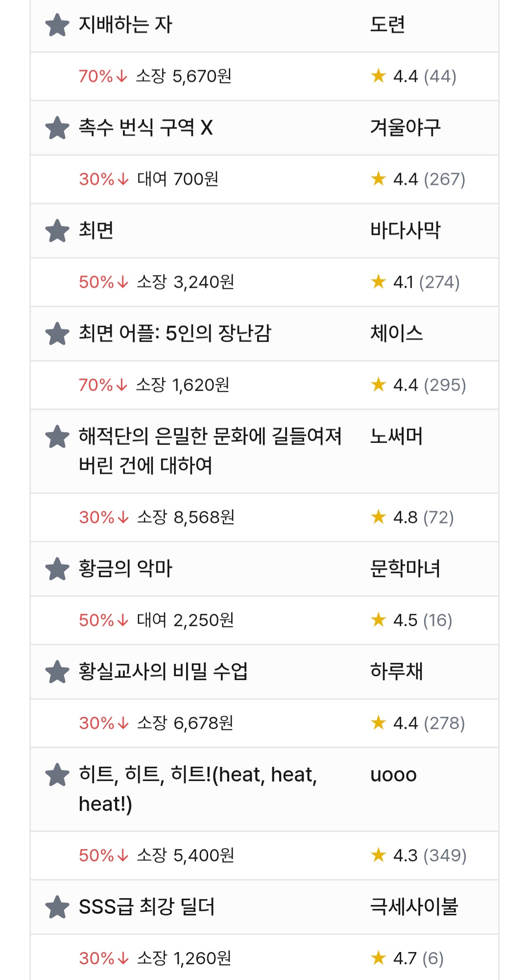This screenshot has width=529, height=980.
Task: Open author 문학마녀
Action: [x=405, y=568]
